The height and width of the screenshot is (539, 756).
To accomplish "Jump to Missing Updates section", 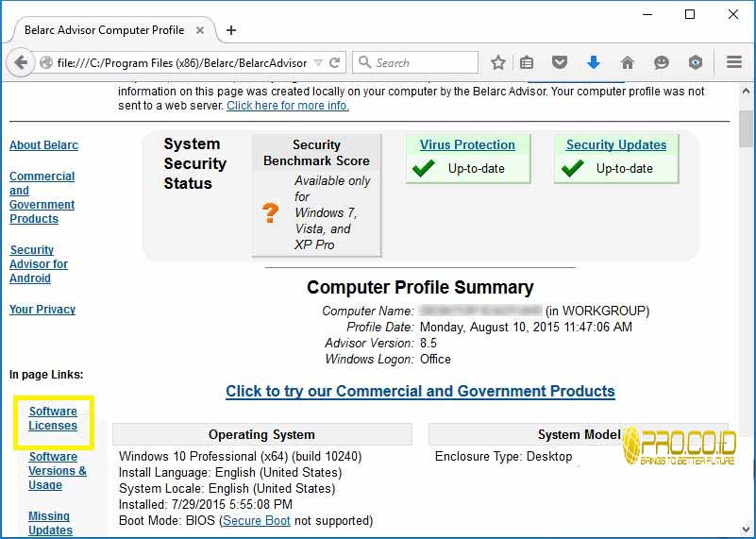I will [50, 523].
